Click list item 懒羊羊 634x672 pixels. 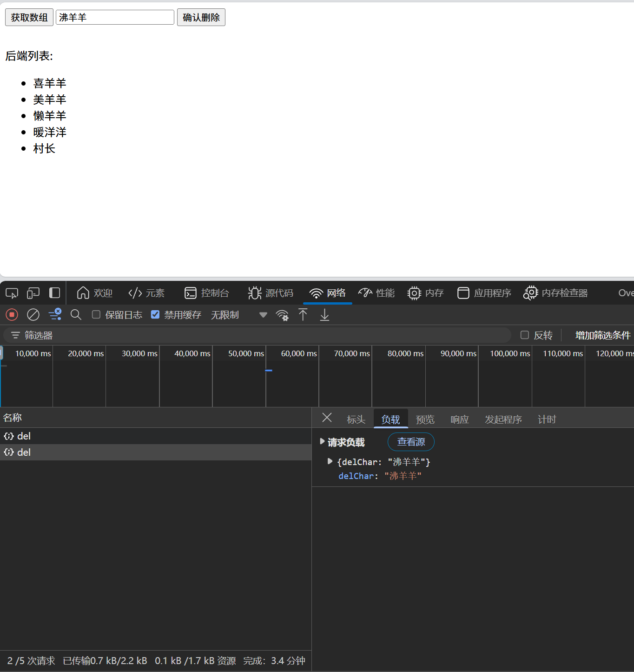[x=50, y=116]
